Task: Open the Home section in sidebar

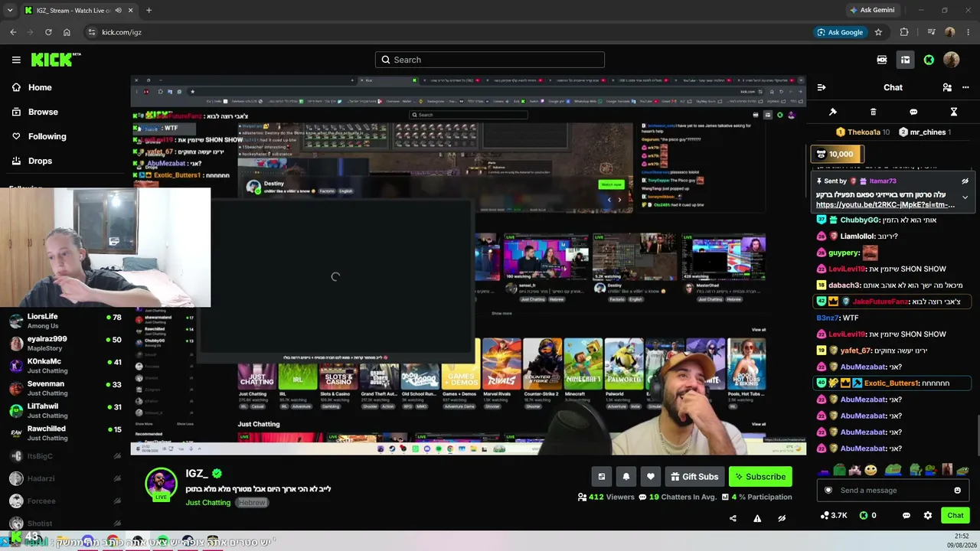Action: pos(32,87)
